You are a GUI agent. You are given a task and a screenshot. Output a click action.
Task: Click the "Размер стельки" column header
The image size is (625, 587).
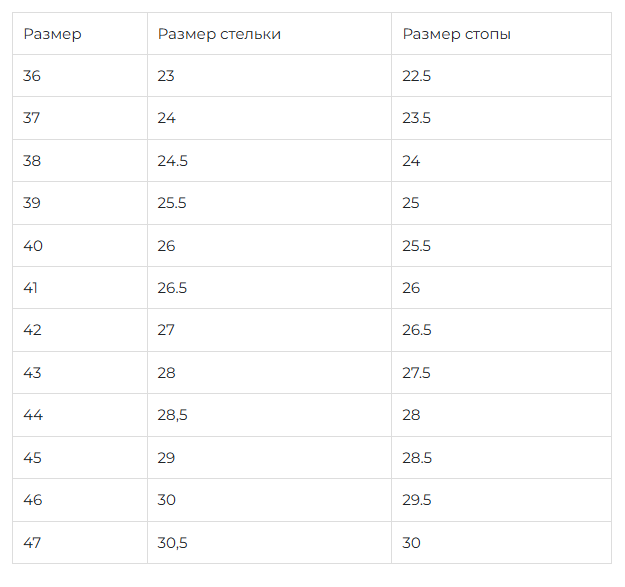[x=219, y=34]
